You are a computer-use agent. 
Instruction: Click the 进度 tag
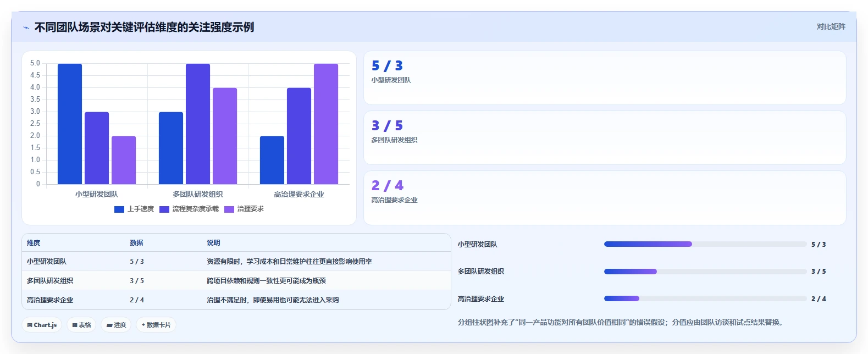click(116, 325)
